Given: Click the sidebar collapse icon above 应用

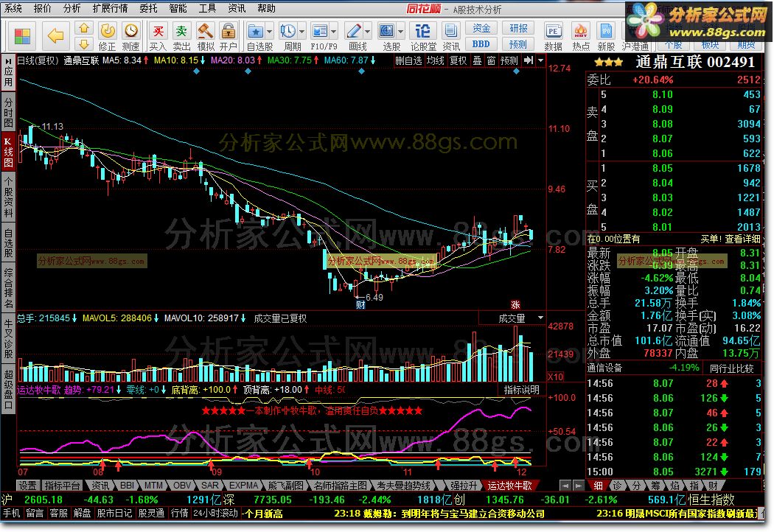Looking at the screenshot, I should click(x=8, y=60).
